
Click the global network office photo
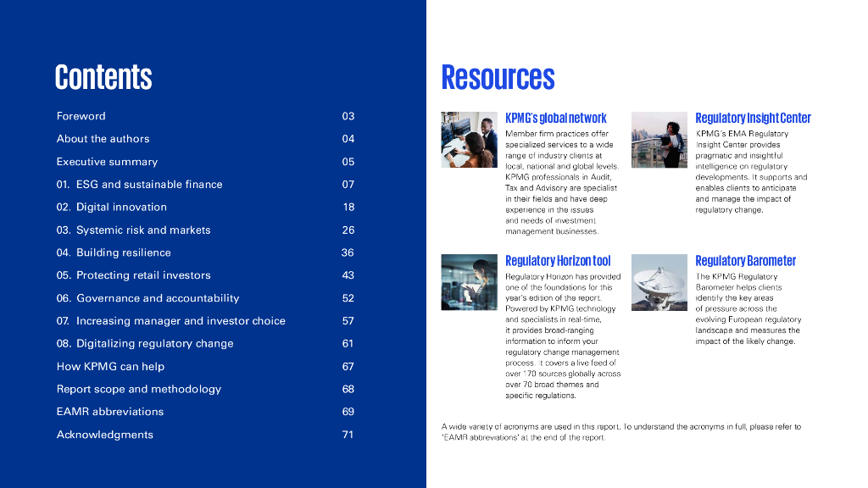(x=469, y=140)
